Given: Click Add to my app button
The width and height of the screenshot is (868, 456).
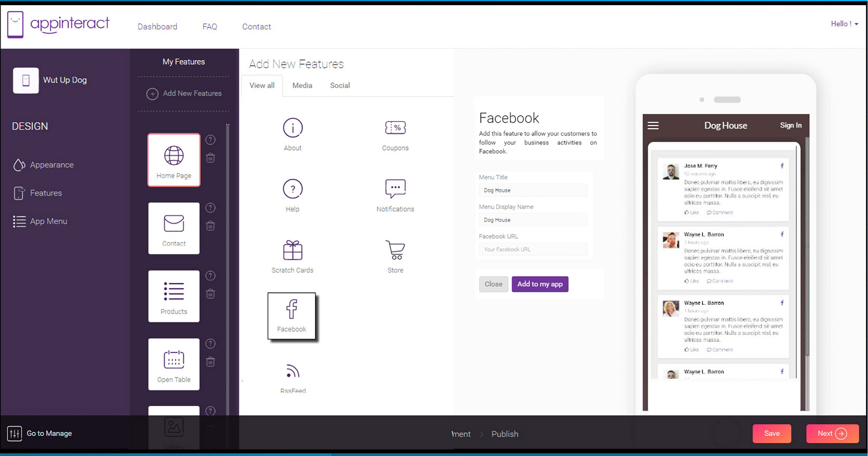Looking at the screenshot, I should pos(540,284).
